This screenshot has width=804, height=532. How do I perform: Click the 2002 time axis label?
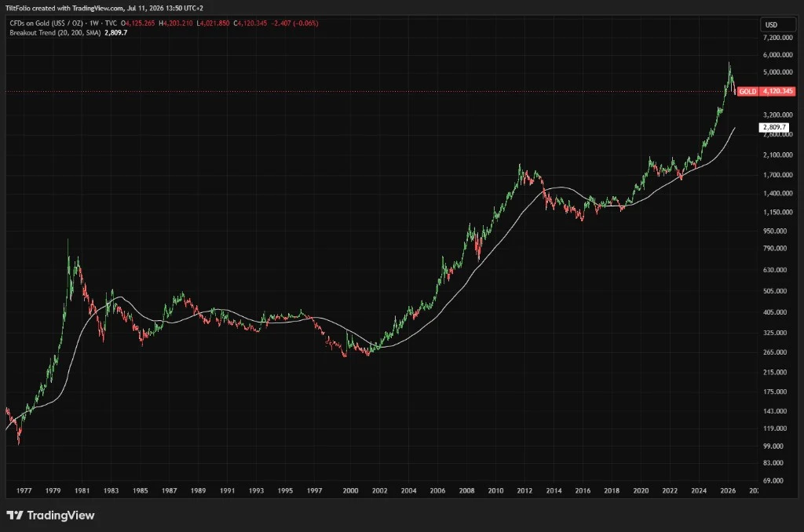(379, 490)
